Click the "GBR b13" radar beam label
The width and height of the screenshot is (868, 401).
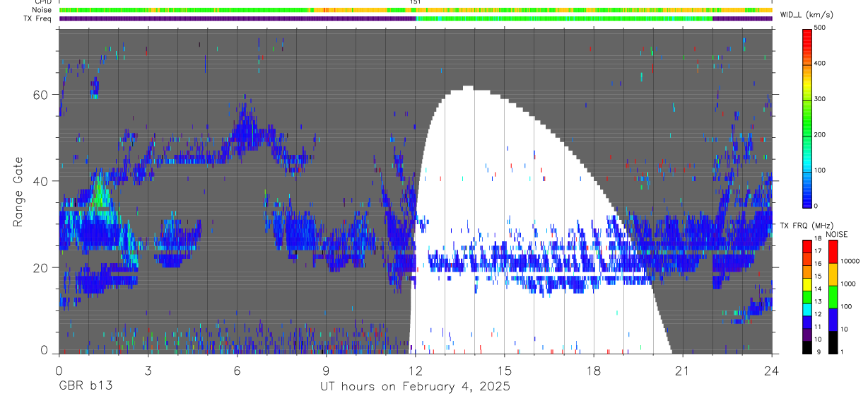click(84, 386)
